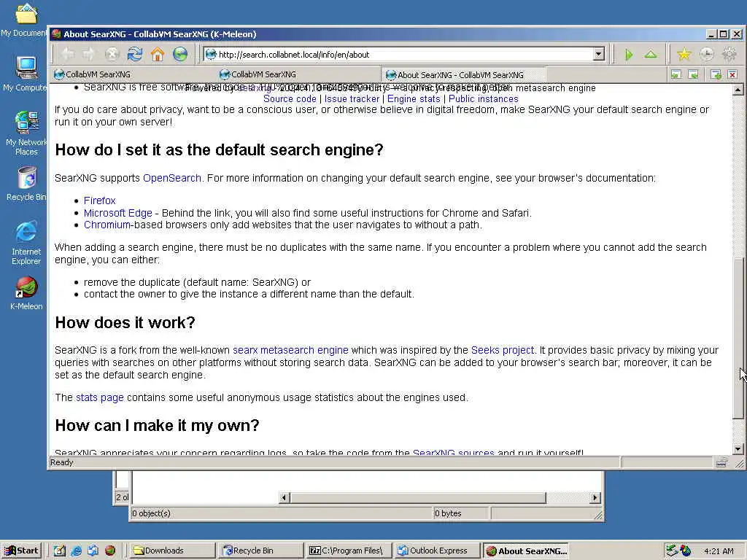This screenshot has width=747, height=560.
Task: Click the page vertical scrollbar thumb
Action: coord(738,338)
